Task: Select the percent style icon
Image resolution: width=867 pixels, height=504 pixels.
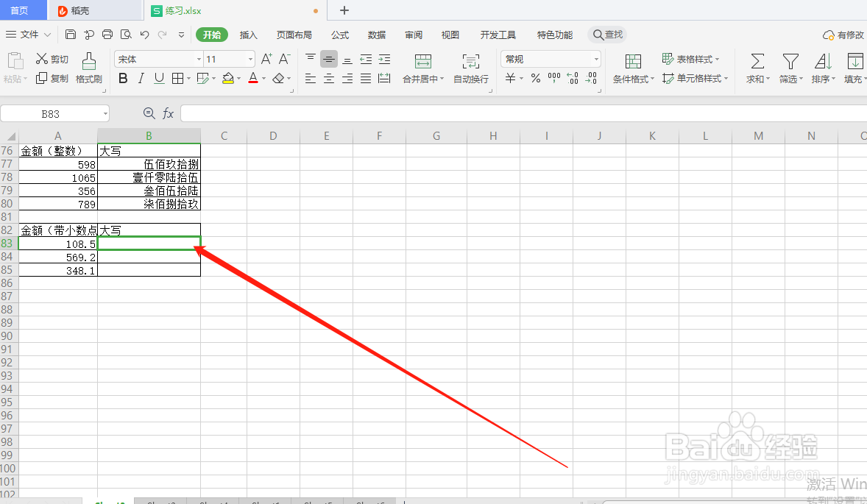Action: pos(535,79)
